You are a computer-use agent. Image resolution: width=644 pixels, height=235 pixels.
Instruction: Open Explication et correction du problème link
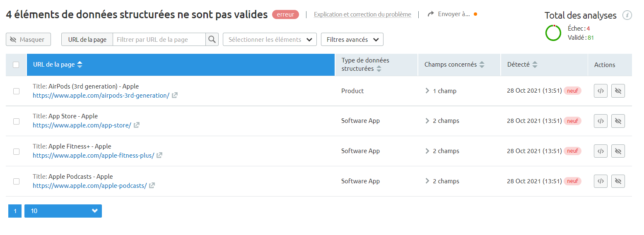coord(362,14)
